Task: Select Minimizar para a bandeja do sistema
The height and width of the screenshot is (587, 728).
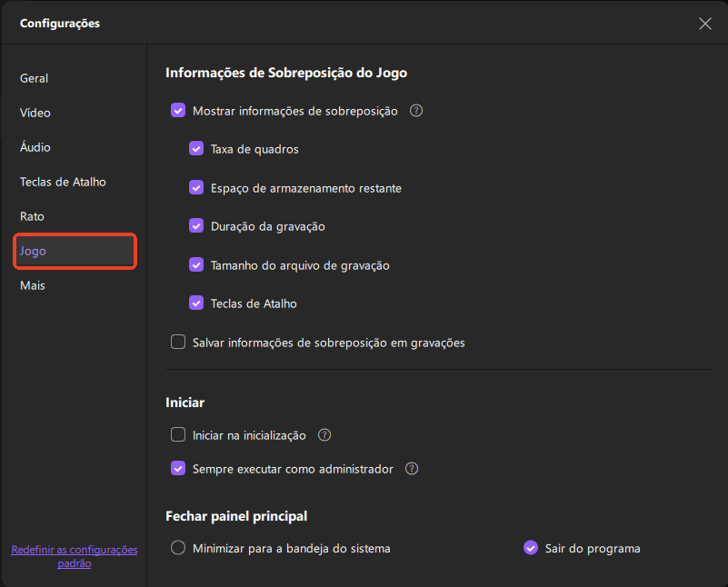Action: pyautogui.click(x=178, y=548)
